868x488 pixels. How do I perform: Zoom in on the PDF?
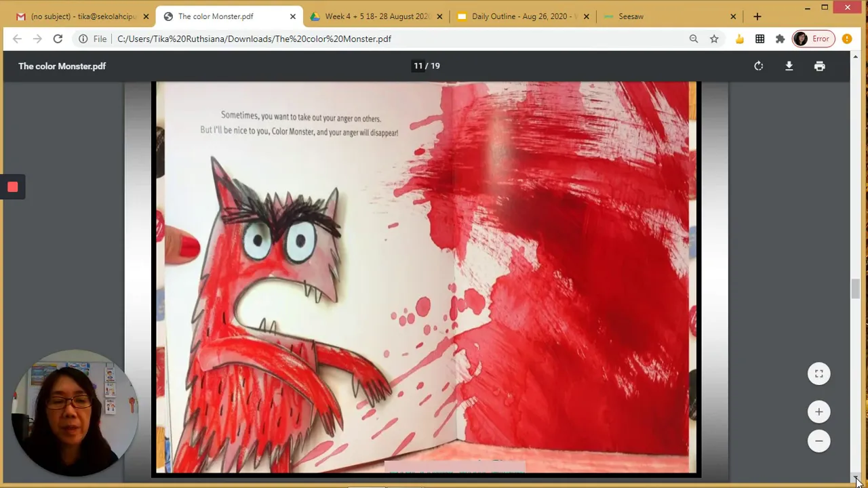click(819, 411)
